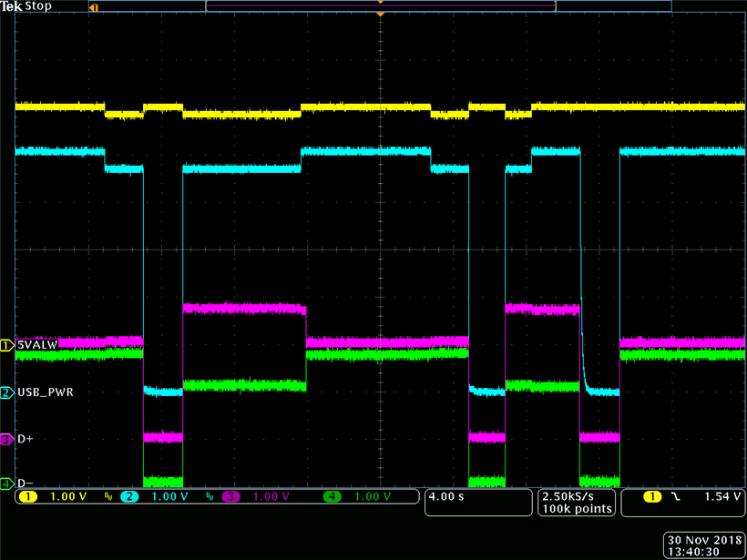The height and width of the screenshot is (560, 747).
Task: Select the yellow channel 1 badge
Action: pos(28,497)
